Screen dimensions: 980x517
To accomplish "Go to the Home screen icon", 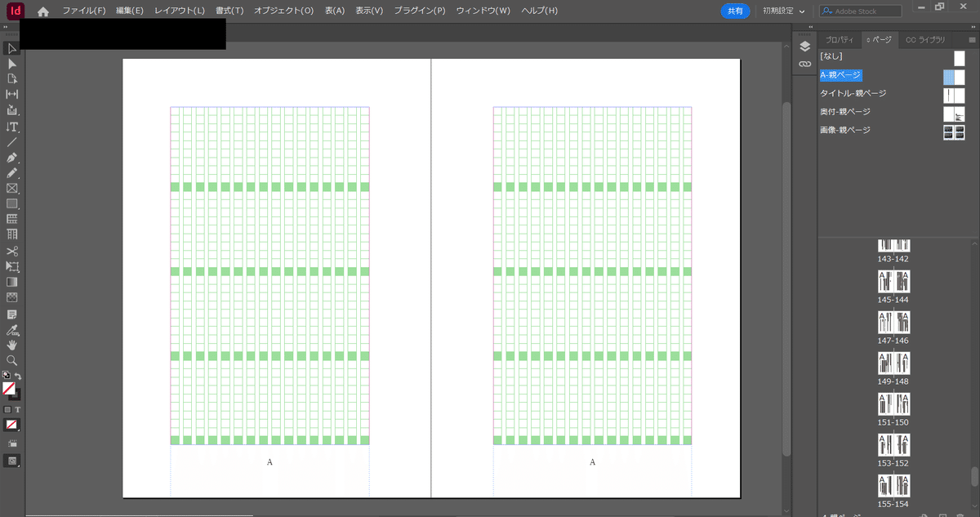I will [x=42, y=11].
